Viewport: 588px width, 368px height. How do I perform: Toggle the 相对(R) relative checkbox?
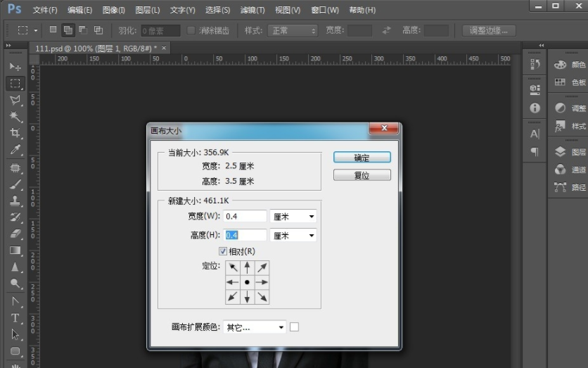(223, 251)
